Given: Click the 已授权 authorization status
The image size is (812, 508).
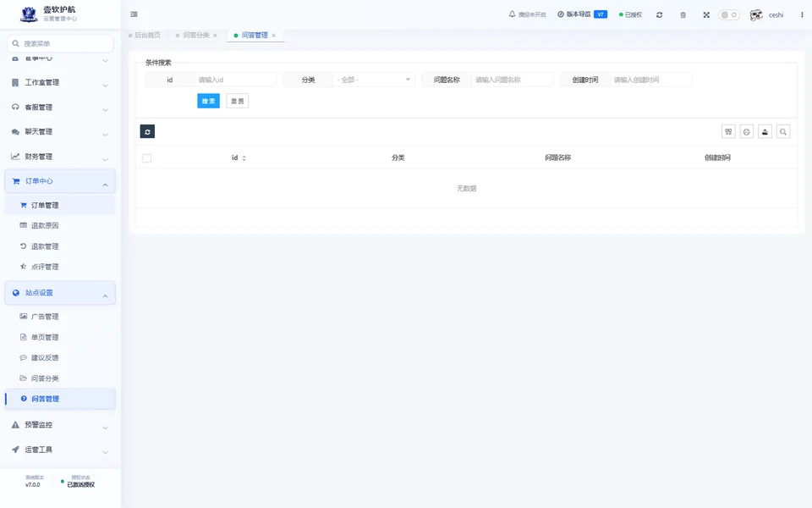Looking at the screenshot, I should point(630,14).
